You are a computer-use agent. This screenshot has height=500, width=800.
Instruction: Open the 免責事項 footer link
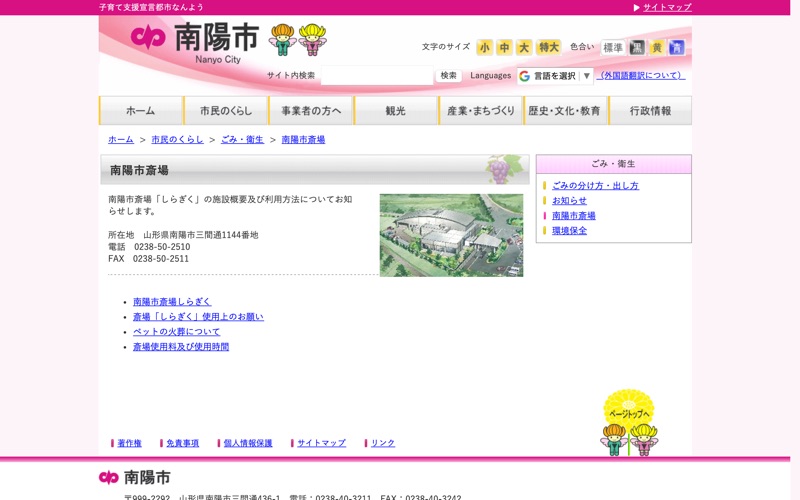(183, 443)
